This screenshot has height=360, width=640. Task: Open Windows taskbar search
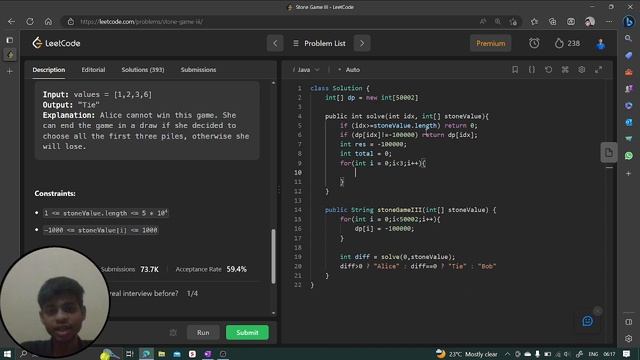tap(23, 353)
